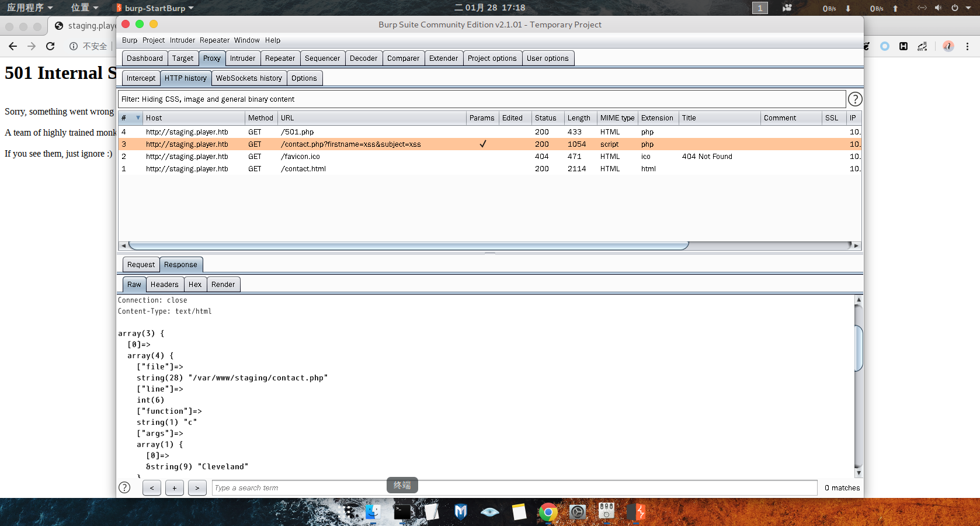Open the yellow Notes icon in dock
Image resolution: width=980 pixels, height=526 pixels.
tap(519, 513)
